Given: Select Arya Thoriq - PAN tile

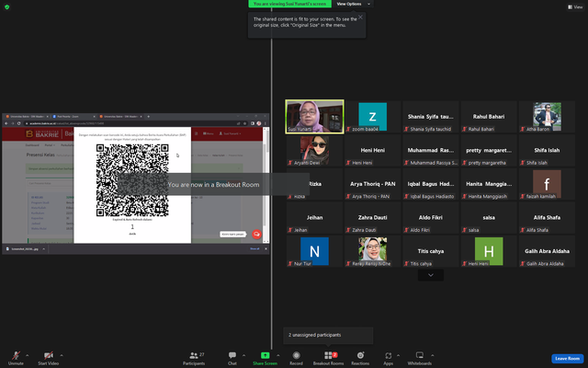Looking at the screenshot, I should pyautogui.click(x=372, y=184).
